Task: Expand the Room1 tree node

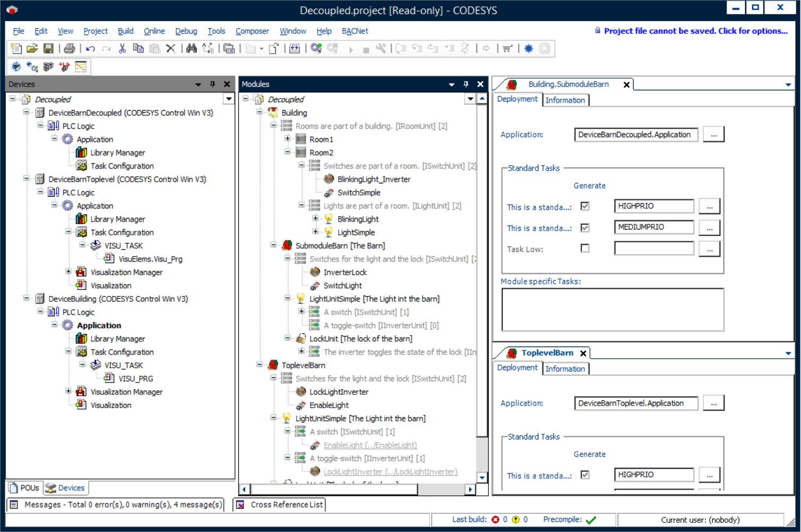Action: [288, 139]
